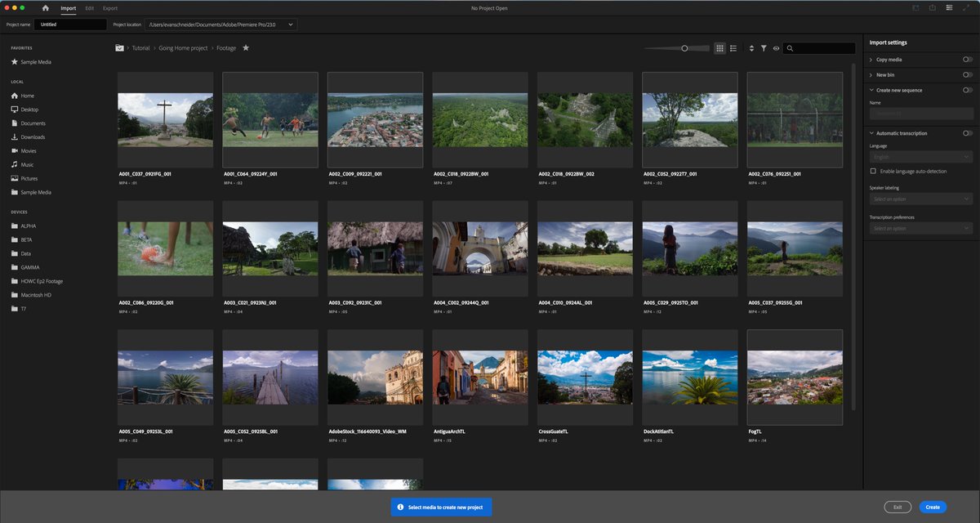Open the file type filter
The image size is (980, 523).
click(764, 48)
